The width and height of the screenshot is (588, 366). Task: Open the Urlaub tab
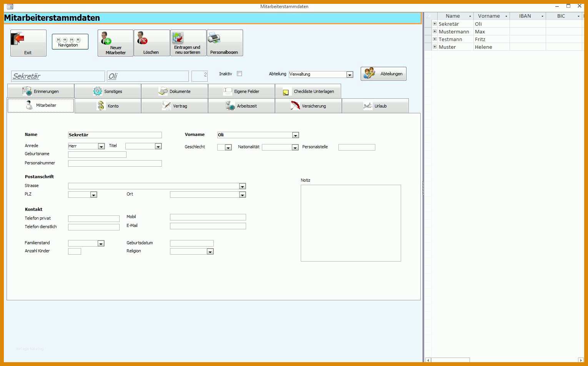click(375, 106)
